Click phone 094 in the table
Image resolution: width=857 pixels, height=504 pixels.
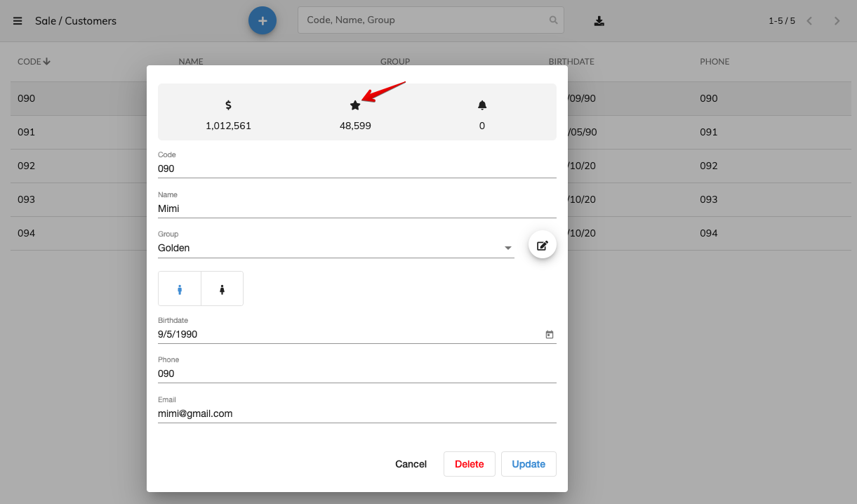click(709, 233)
